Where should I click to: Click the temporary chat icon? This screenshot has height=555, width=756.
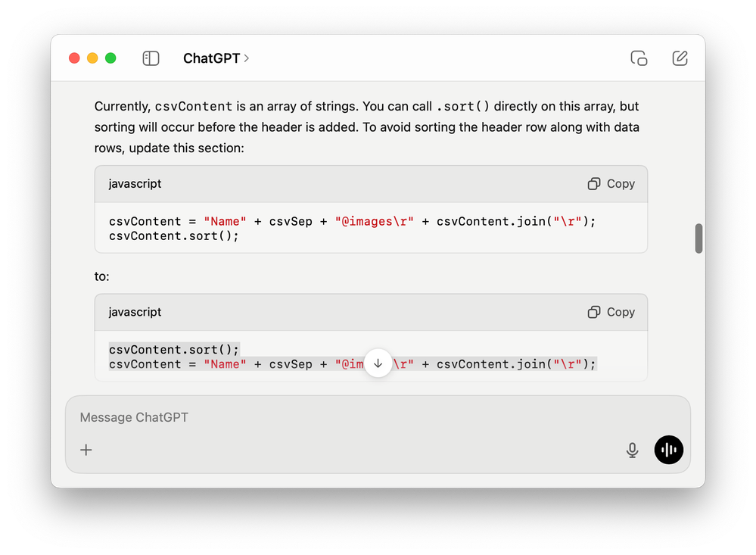(639, 58)
